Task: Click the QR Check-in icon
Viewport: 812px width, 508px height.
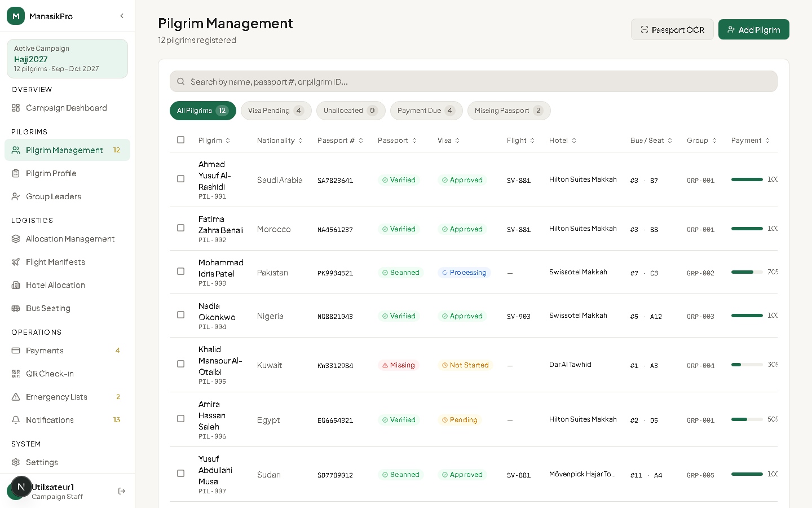Action: click(x=16, y=374)
